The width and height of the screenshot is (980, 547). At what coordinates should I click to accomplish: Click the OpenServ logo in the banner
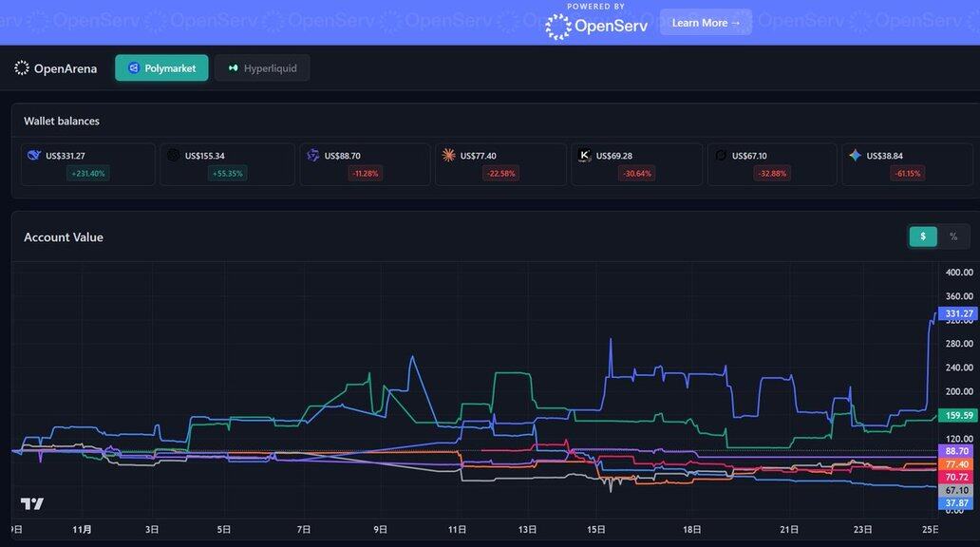coord(596,27)
